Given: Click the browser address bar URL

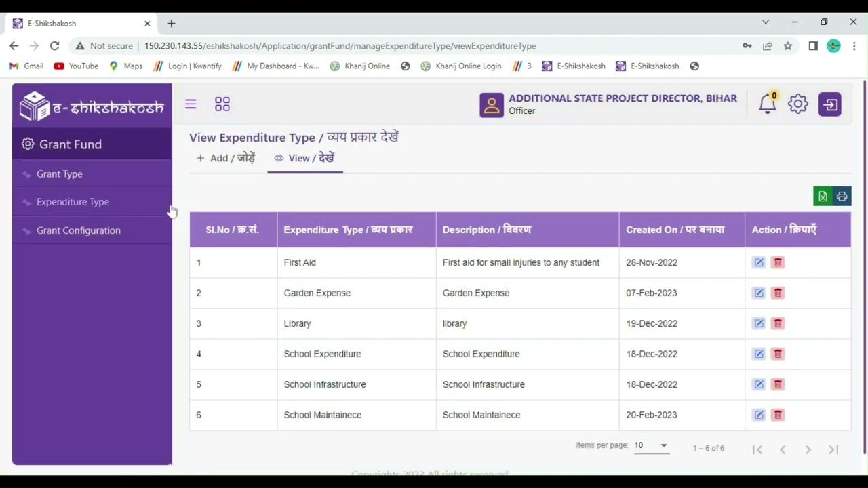Looking at the screenshot, I should coord(340,46).
